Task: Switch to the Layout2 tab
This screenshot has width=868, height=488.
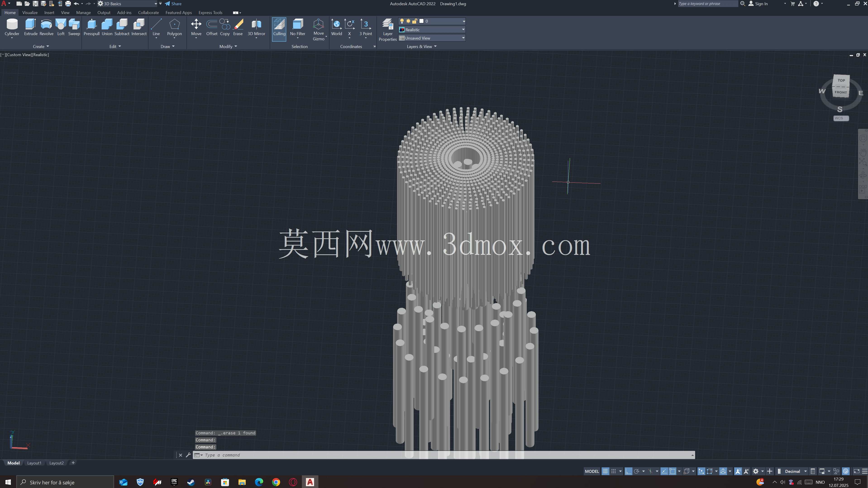Action: (x=56, y=463)
